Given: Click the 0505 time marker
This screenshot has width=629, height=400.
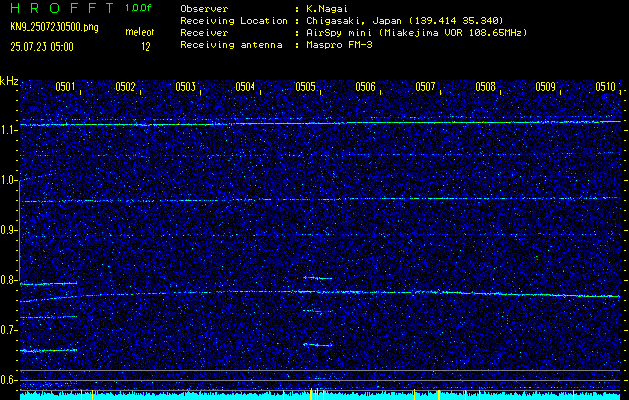Looking at the screenshot, I should 305,87.
